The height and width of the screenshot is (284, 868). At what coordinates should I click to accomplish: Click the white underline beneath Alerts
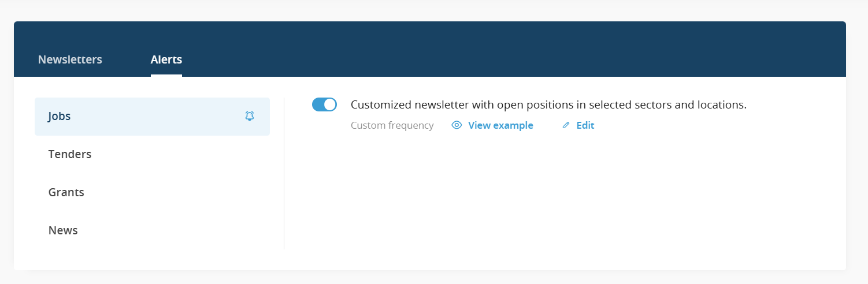(166, 76)
